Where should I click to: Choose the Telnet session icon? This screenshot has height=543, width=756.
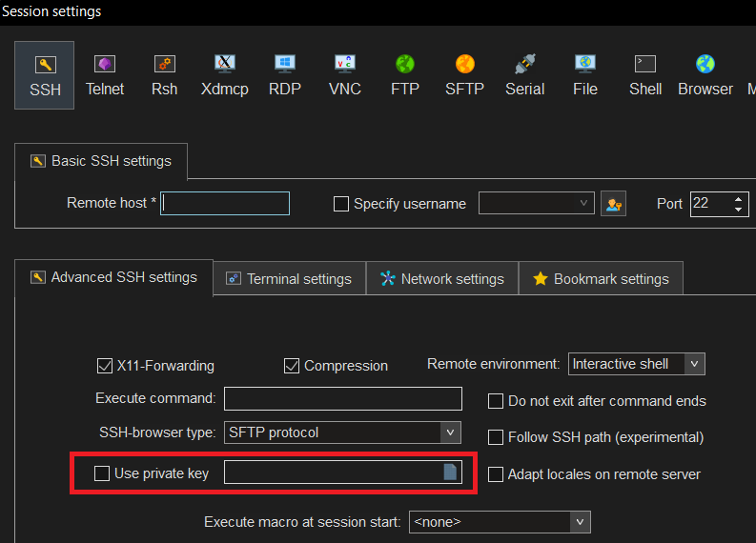point(105,74)
